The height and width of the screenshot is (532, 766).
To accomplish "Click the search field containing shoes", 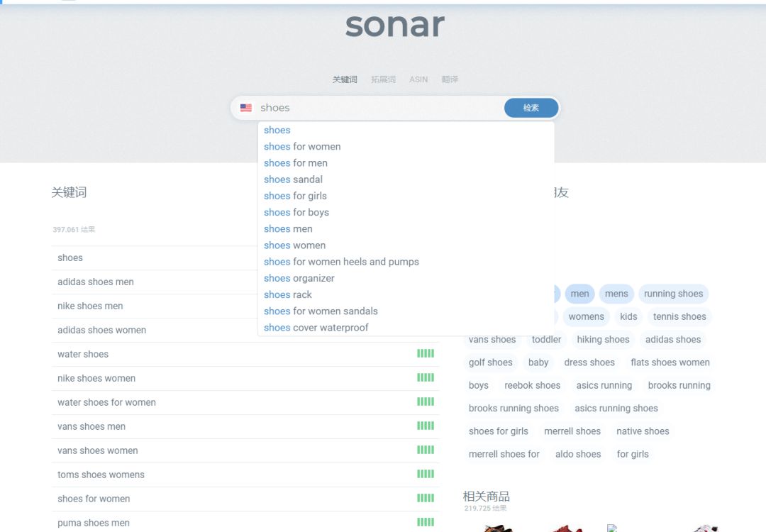I will [x=376, y=108].
